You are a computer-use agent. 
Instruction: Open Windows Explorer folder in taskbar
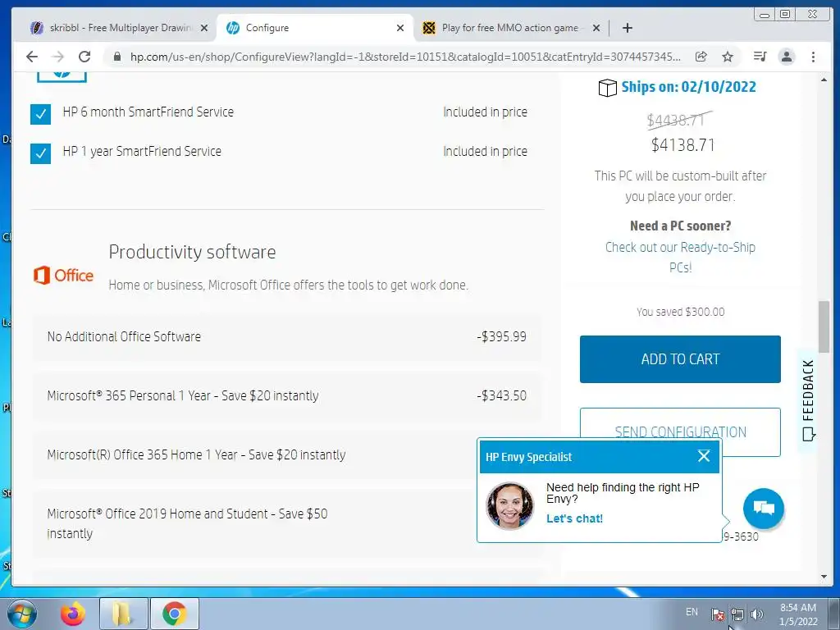(123, 614)
